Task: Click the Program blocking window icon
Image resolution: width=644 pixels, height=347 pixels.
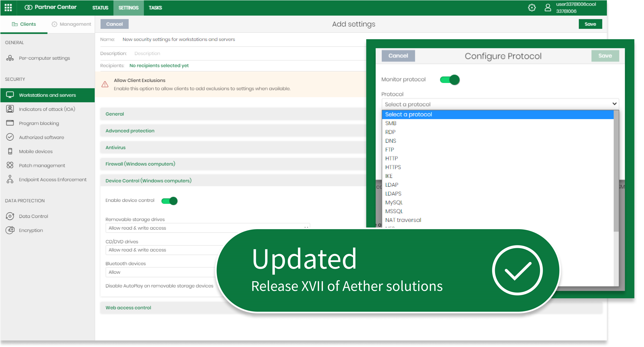Action: [x=10, y=123]
